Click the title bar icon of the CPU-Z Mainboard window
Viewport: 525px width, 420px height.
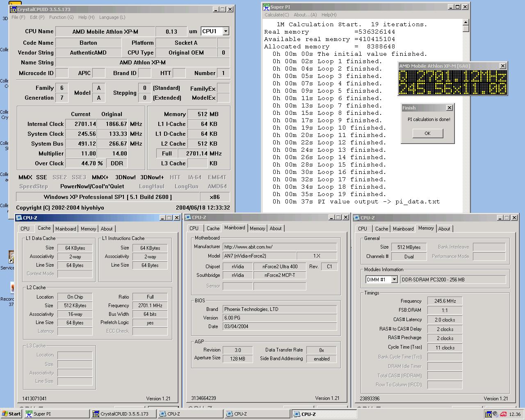(x=188, y=217)
